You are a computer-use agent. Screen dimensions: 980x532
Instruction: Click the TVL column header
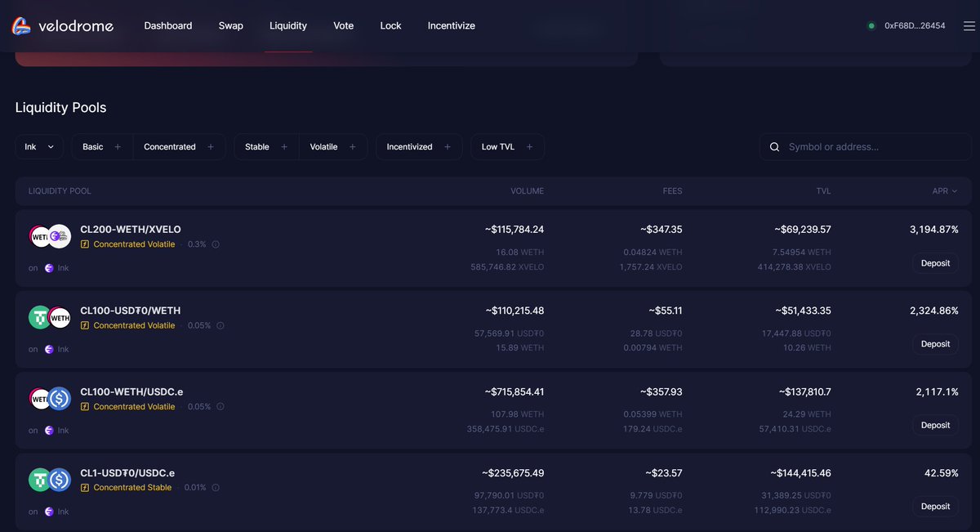pos(823,191)
